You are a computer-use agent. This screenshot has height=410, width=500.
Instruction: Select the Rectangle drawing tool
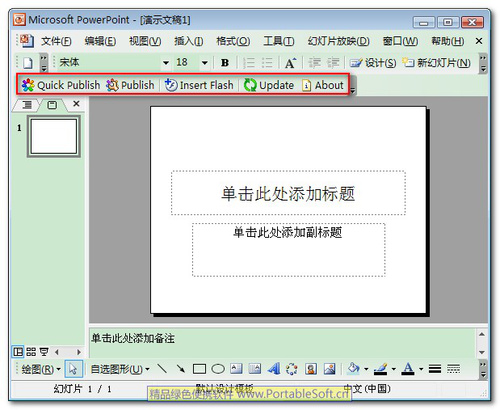(x=199, y=369)
